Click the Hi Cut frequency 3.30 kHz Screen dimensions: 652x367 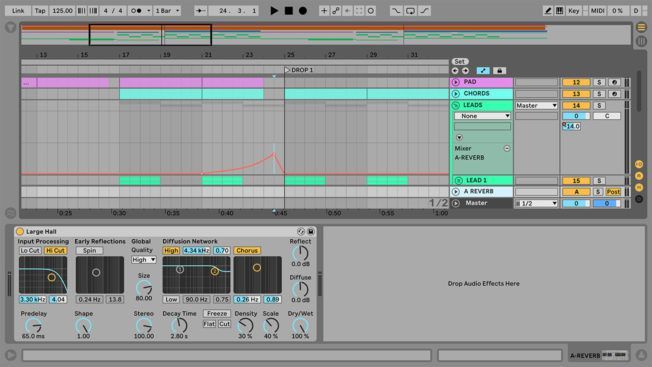pos(32,299)
